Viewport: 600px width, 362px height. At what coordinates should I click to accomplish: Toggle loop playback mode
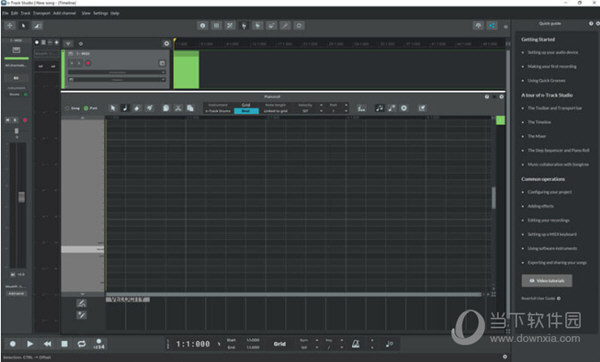(82, 344)
